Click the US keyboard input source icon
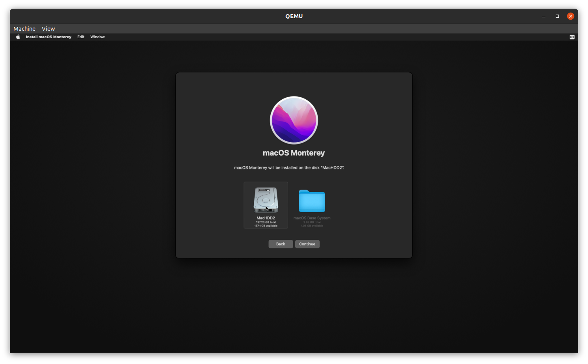The width and height of the screenshot is (588, 364). point(572,37)
